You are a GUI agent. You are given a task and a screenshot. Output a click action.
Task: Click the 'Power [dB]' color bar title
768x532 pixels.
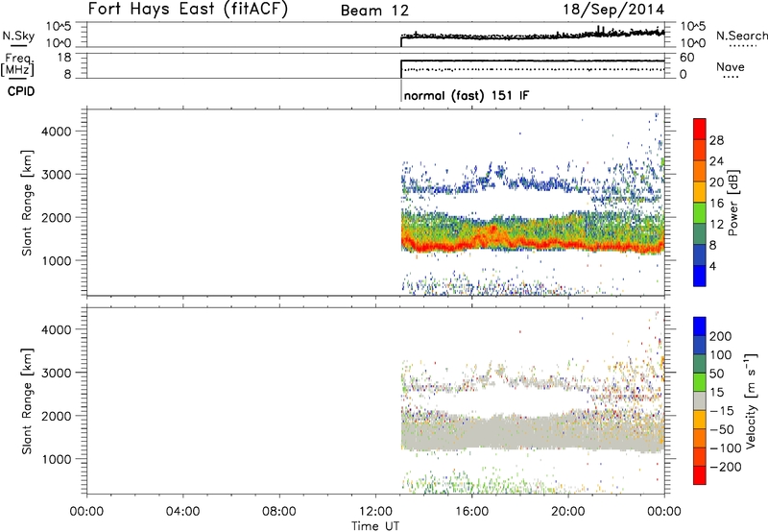[732, 203]
